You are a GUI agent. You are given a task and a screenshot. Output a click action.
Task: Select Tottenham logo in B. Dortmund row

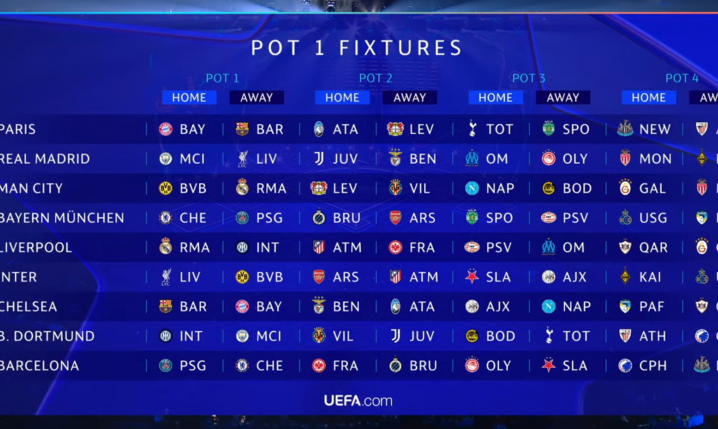(549, 336)
